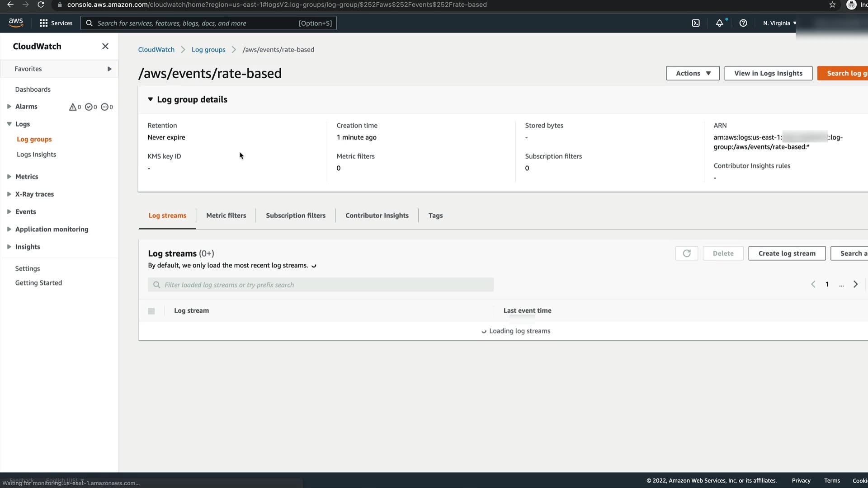Refresh the log streams list
This screenshot has height=488, width=868.
tap(686, 253)
